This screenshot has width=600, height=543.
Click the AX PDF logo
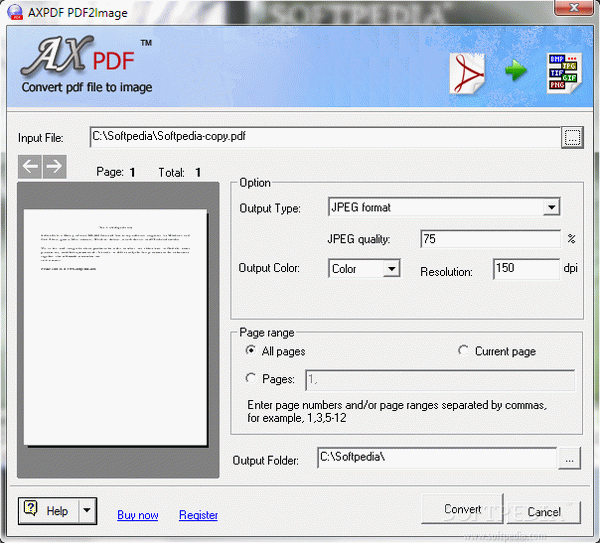click(x=78, y=55)
